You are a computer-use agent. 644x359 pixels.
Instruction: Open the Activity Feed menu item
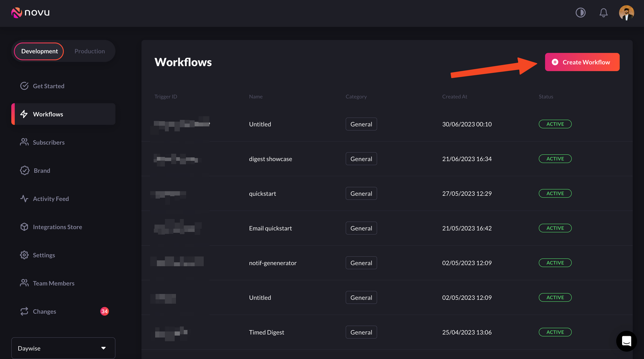point(51,199)
